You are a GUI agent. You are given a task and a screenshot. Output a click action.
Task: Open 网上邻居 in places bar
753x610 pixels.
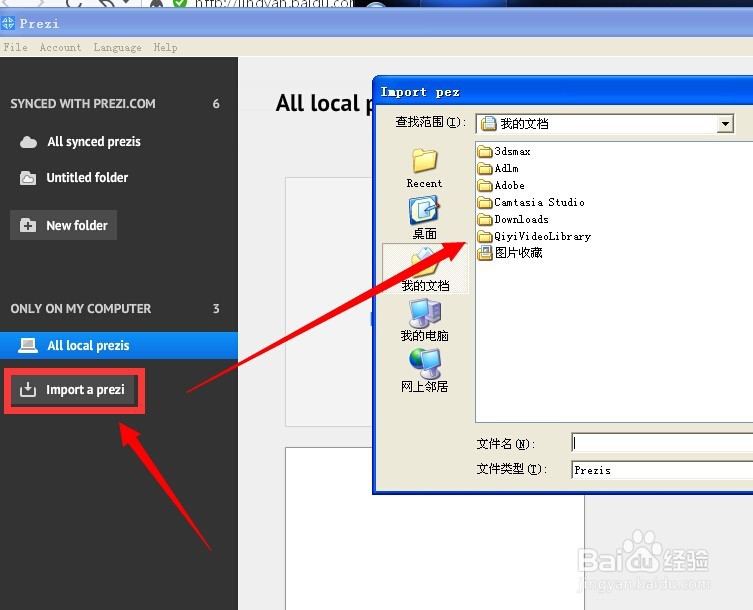[x=425, y=371]
